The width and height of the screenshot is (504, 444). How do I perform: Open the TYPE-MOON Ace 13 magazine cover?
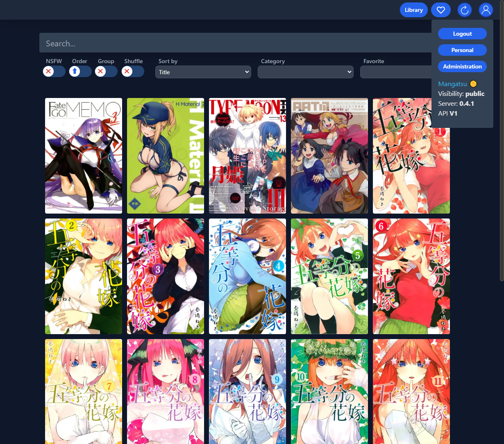pos(247,156)
